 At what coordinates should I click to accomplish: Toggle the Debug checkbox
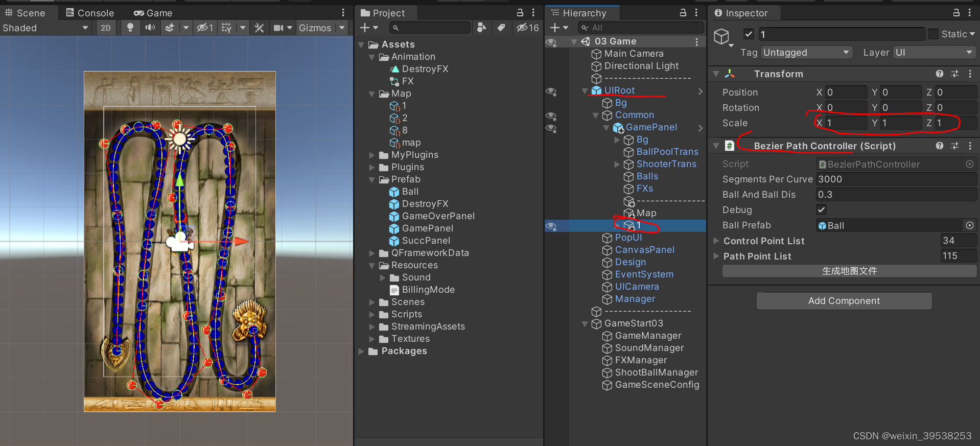(x=821, y=210)
